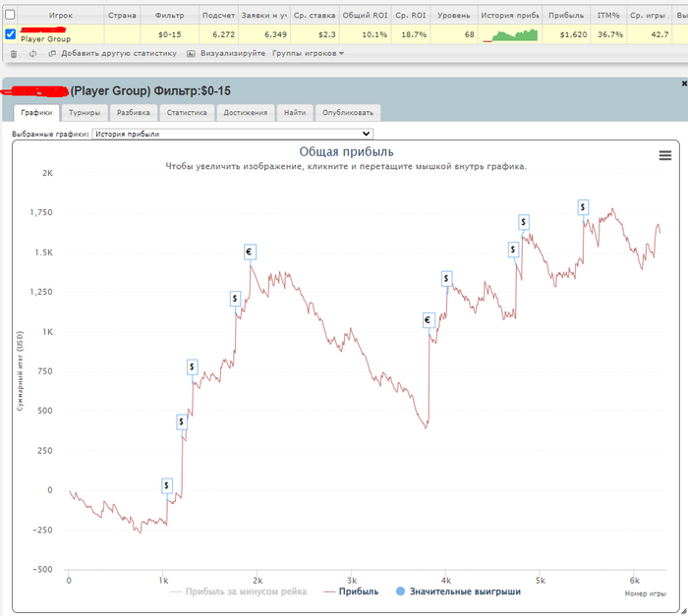Image resolution: width=688 pixels, height=616 pixels.
Task: Toggle Прибыль за минусом рейка legend series
Action: pyautogui.click(x=238, y=591)
